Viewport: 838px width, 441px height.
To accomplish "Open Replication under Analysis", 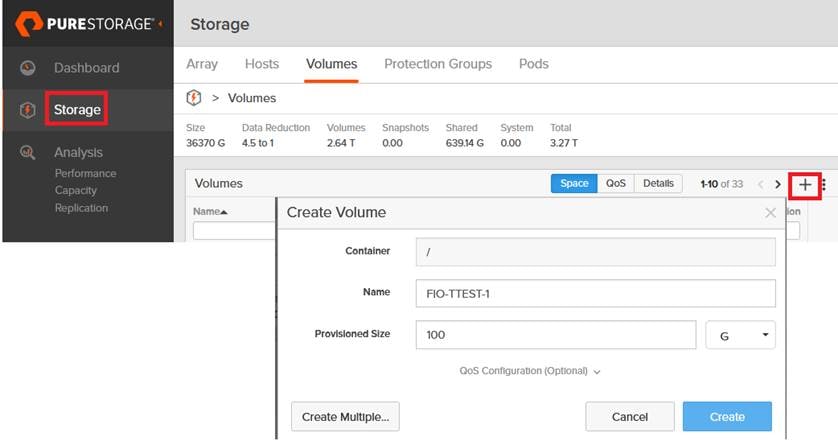I will click(x=81, y=208).
